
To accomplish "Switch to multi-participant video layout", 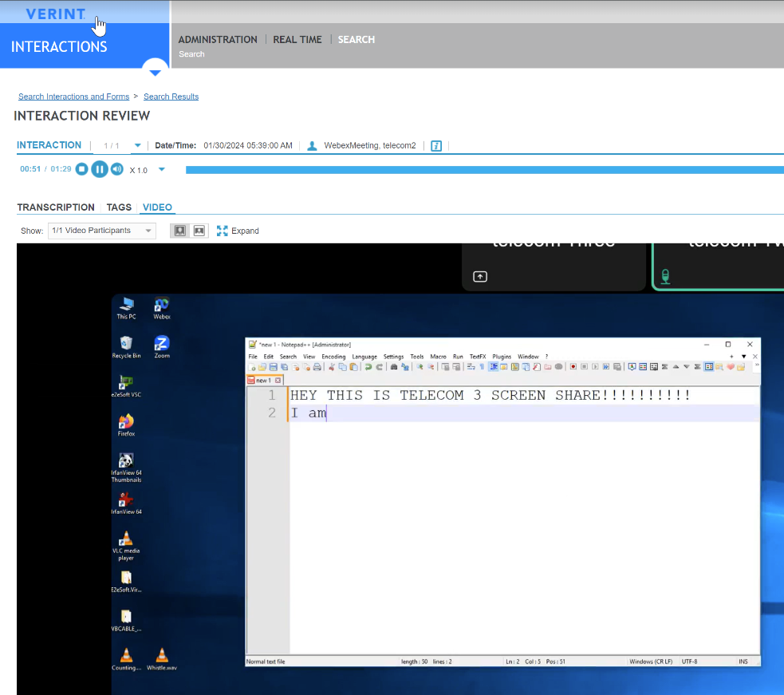I will (x=199, y=231).
